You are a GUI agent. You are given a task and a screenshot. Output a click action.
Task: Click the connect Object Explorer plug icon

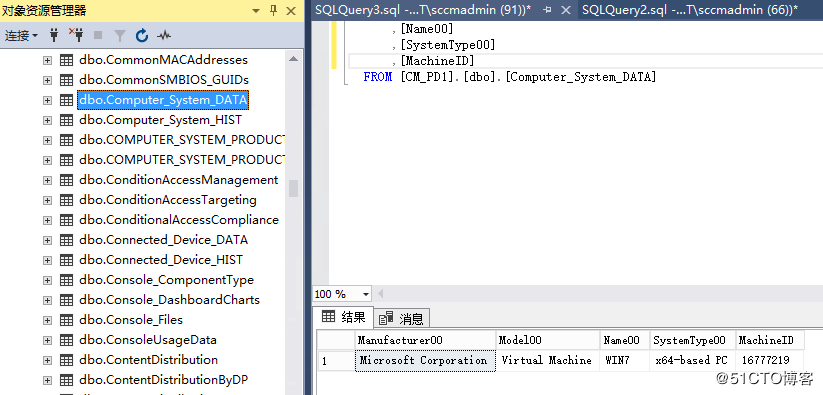coord(54,36)
